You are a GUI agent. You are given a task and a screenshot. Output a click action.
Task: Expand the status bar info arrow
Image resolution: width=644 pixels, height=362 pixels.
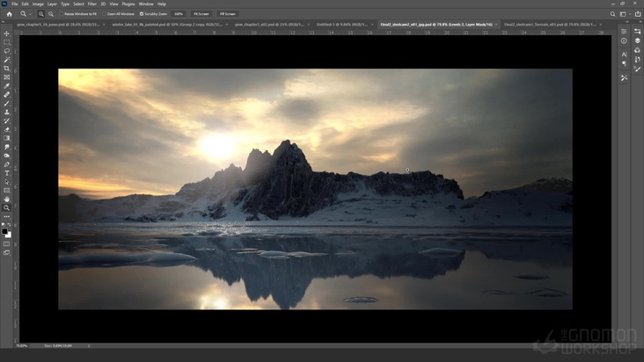click(x=89, y=346)
